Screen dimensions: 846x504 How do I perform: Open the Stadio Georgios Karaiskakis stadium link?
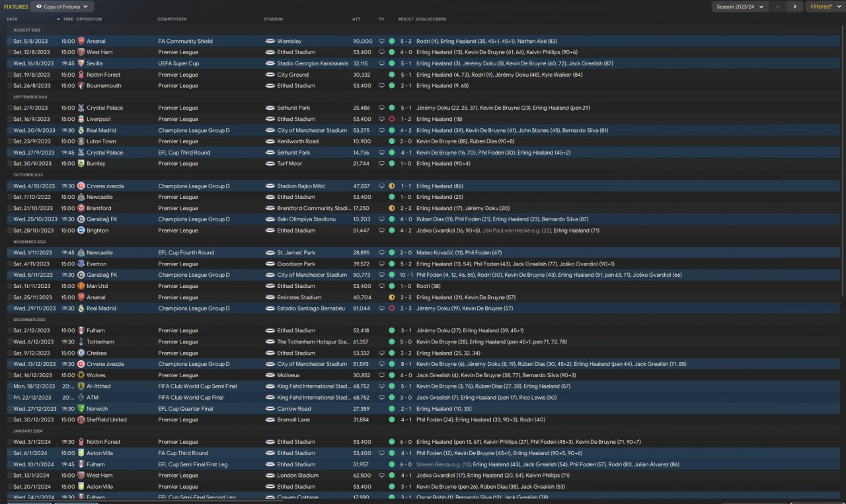[x=312, y=63]
